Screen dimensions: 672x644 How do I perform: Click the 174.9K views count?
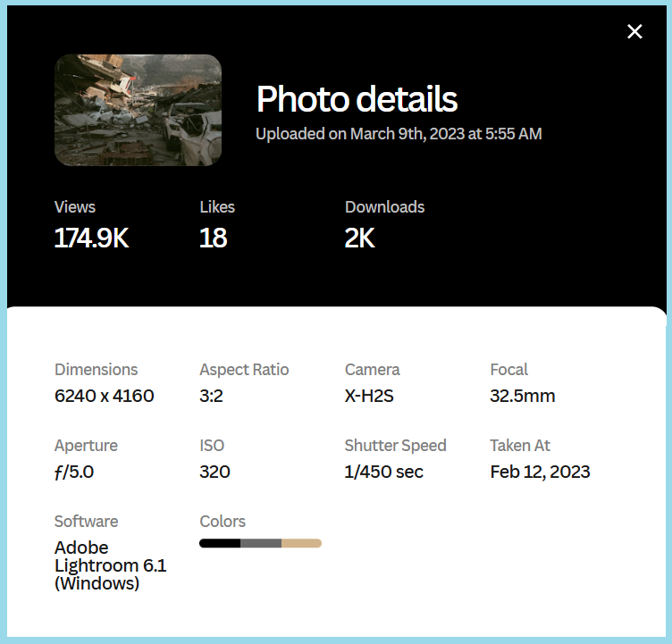pos(91,238)
